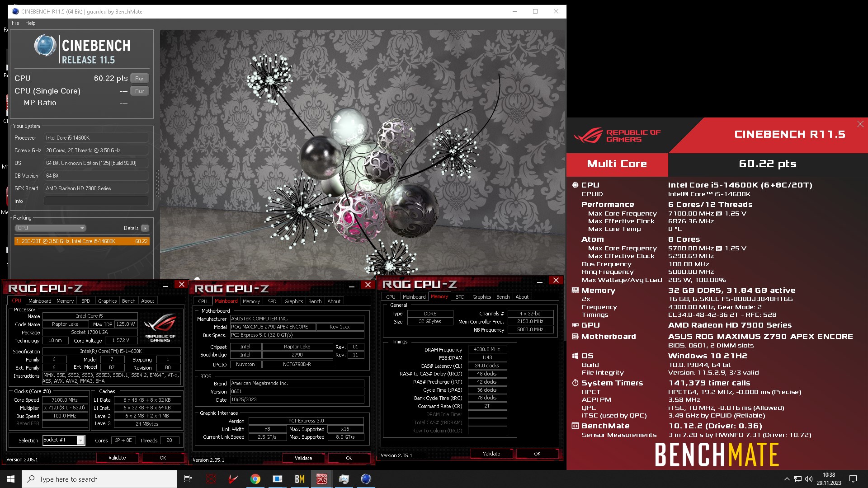Click Validate in the CPU-Z Memory window
The width and height of the screenshot is (868, 488).
click(x=491, y=454)
